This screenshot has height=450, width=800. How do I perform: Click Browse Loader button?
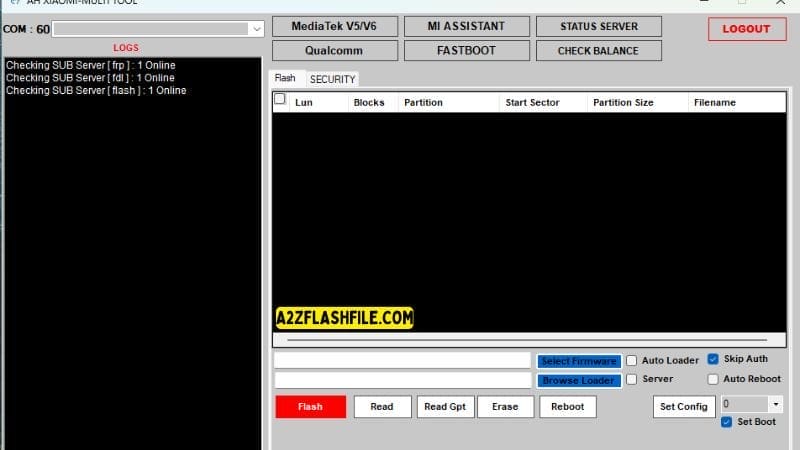click(579, 381)
